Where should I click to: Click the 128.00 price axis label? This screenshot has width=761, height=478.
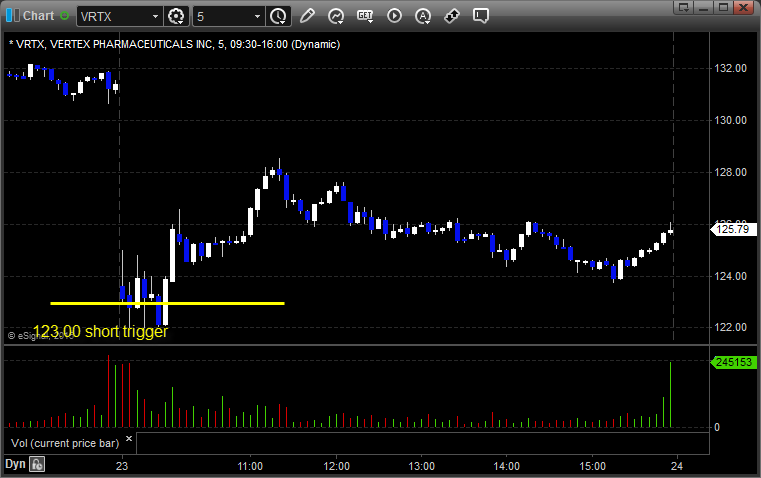click(730, 172)
